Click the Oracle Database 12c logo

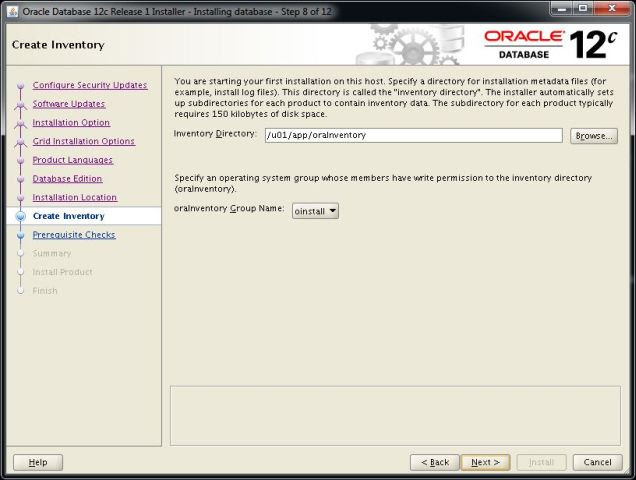tap(550, 44)
